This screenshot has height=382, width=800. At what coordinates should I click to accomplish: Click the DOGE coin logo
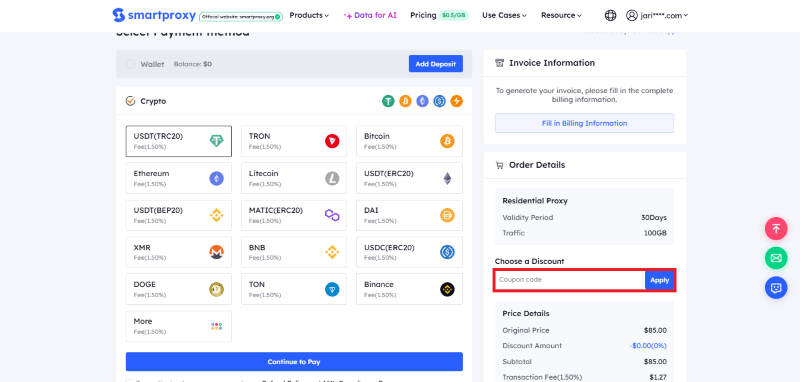click(x=217, y=290)
